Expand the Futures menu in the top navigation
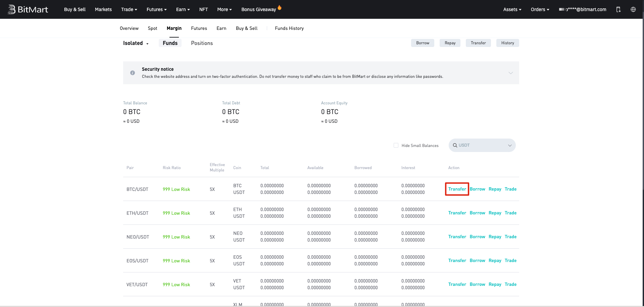This screenshot has width=644, height=307. pyautogui.click(x=157, y=9)
